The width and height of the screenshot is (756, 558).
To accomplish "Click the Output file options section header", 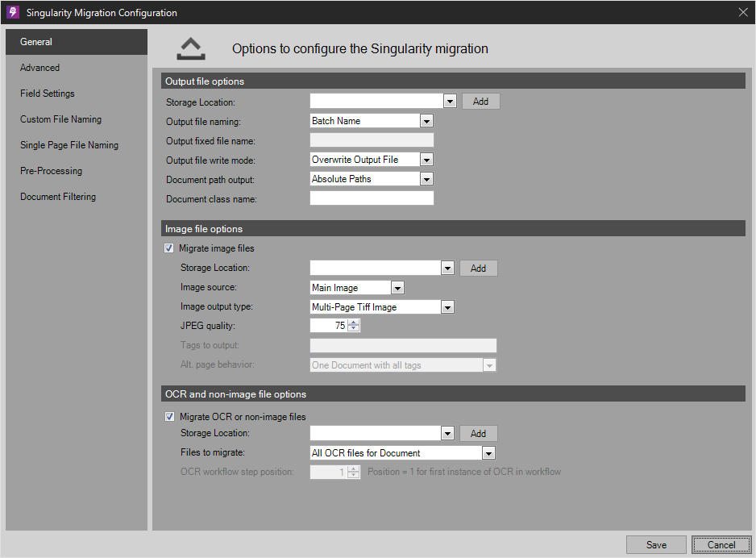I will (453, 81).
